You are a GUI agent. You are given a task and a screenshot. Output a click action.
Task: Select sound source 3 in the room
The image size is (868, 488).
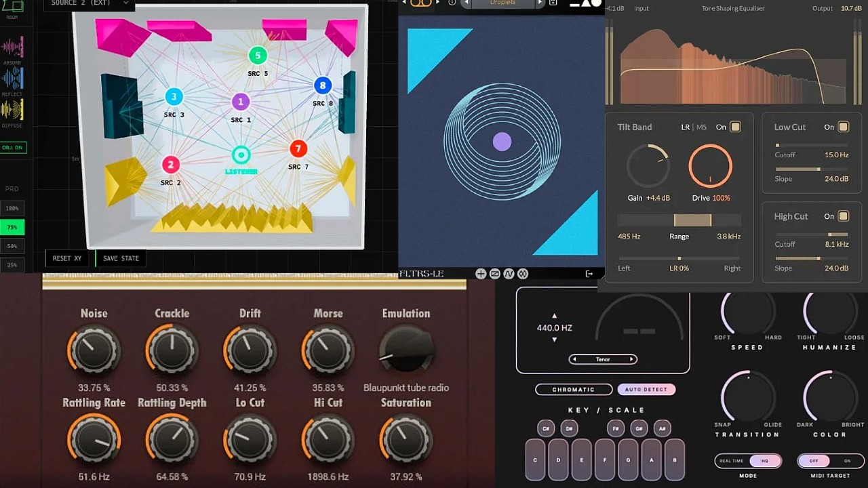tap(174, 97)
